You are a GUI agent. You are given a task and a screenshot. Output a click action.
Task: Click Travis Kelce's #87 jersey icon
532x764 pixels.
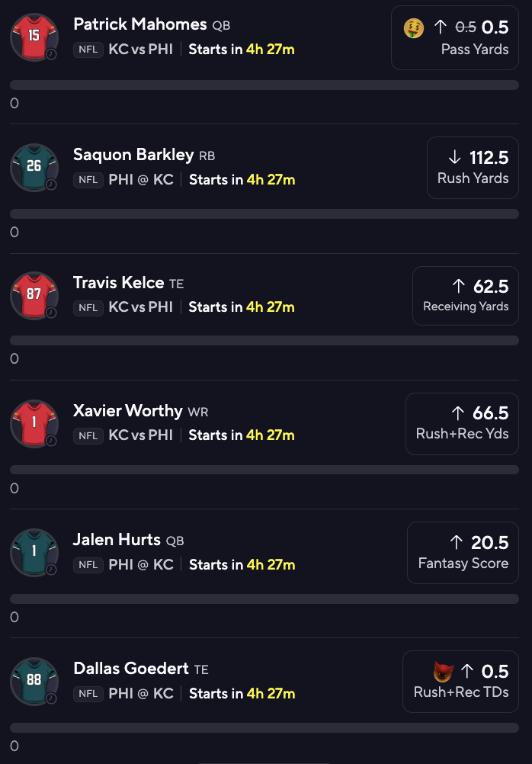tap(34, 295)
